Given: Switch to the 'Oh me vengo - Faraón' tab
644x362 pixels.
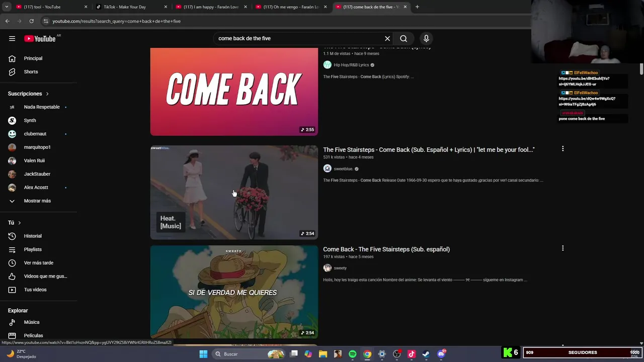Looking at the screenshot, I should click(290, 7).
